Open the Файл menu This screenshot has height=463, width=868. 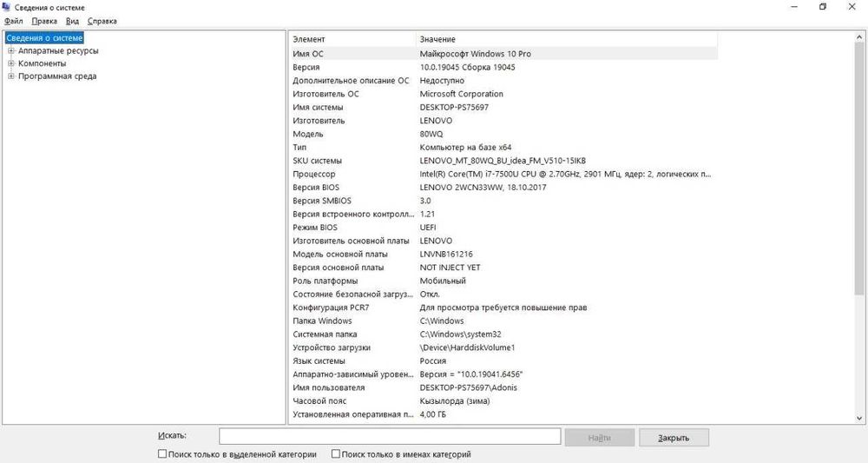coord(13,21)
